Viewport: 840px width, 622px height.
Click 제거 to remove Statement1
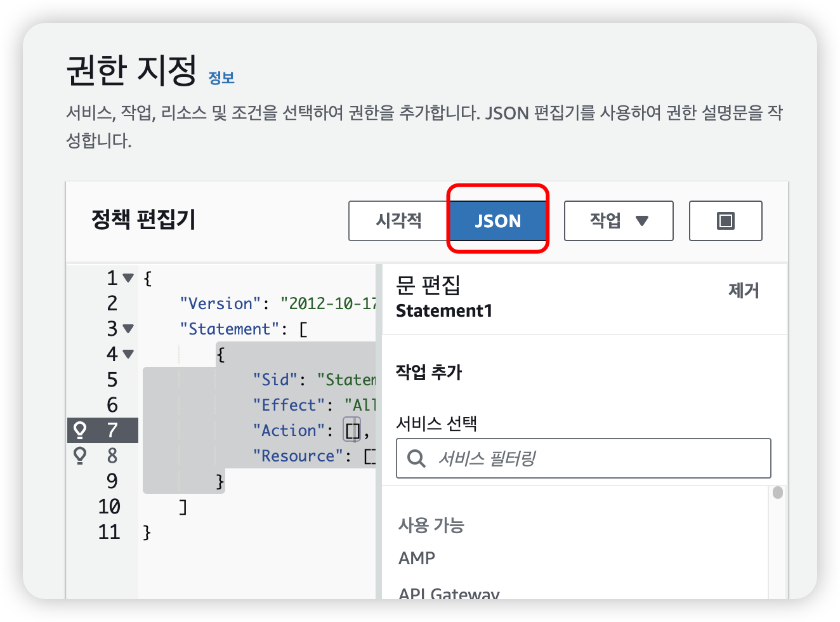point(744,291)
